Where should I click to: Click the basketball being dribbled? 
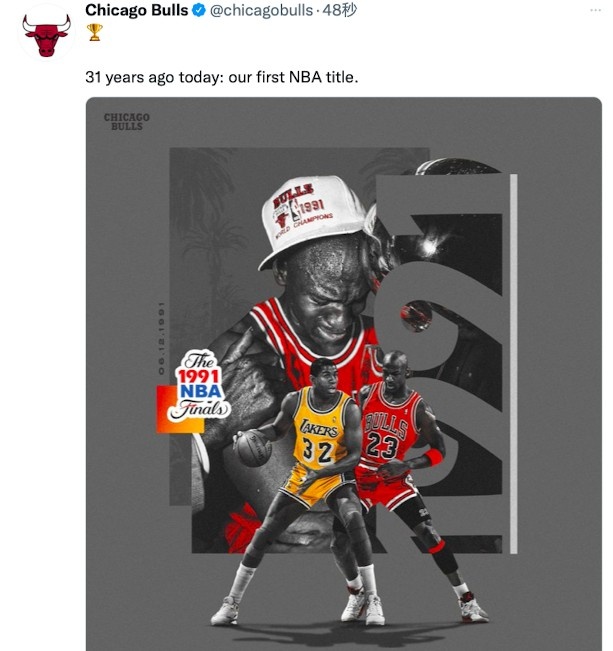point(253,448)
